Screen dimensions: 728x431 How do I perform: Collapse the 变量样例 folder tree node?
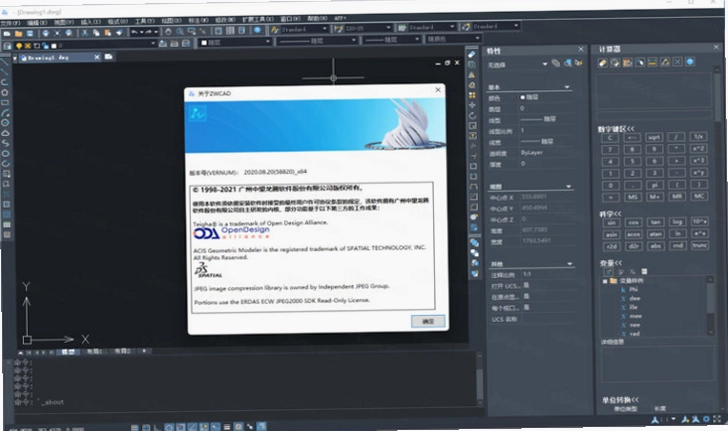point(605,281)
